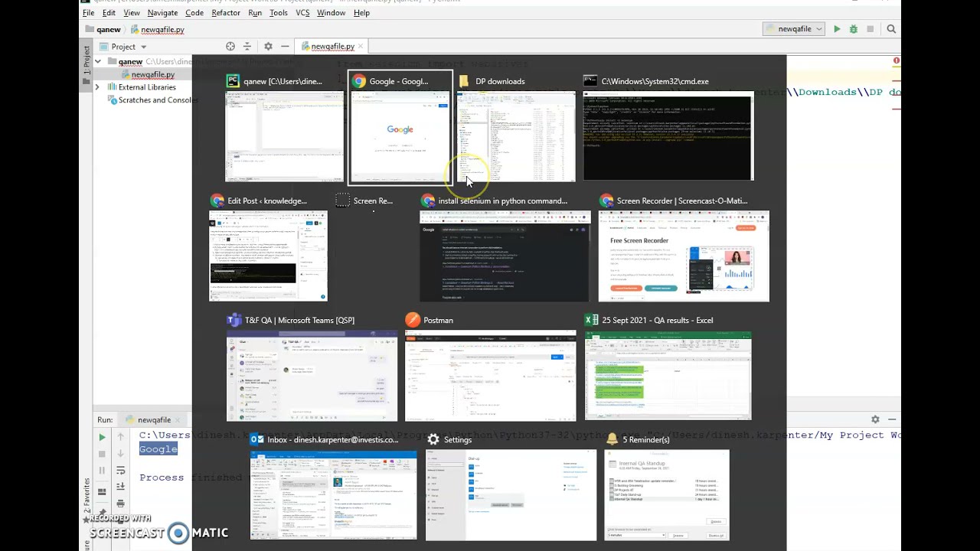980x551 pixels.
Task: Click the Excel icon beside 25 Sept 2021 title
Action: tap(591, 320)
